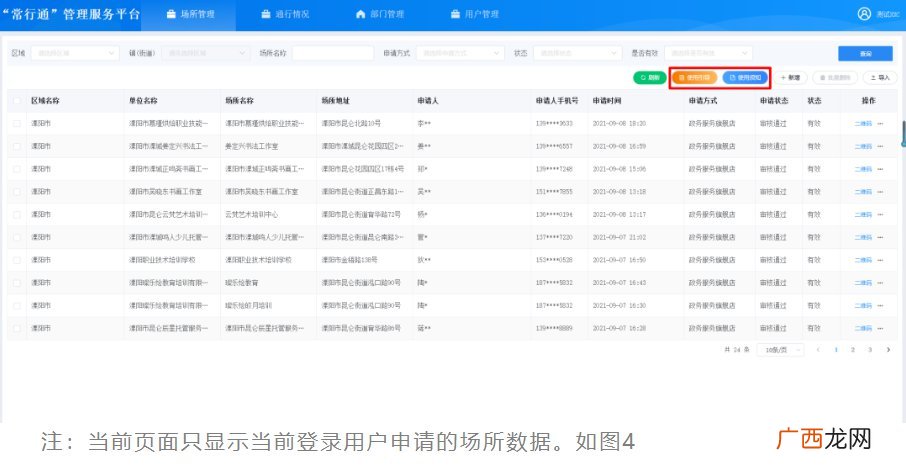
Task: Open more actions for the 151****7855 row
Action: pos(880,191)
